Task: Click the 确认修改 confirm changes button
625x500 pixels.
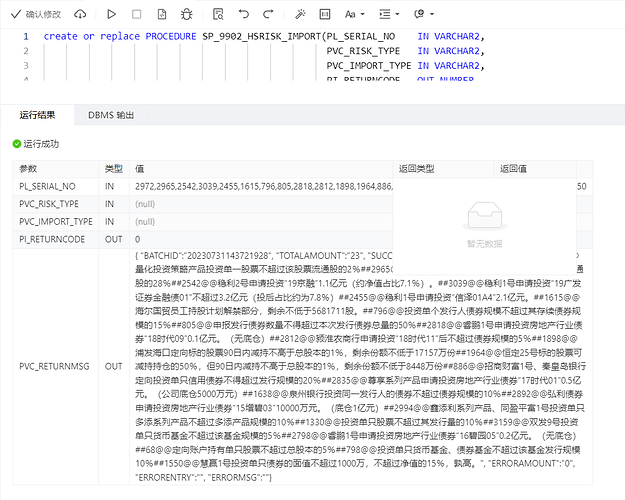Action: (x=36, y=14)
